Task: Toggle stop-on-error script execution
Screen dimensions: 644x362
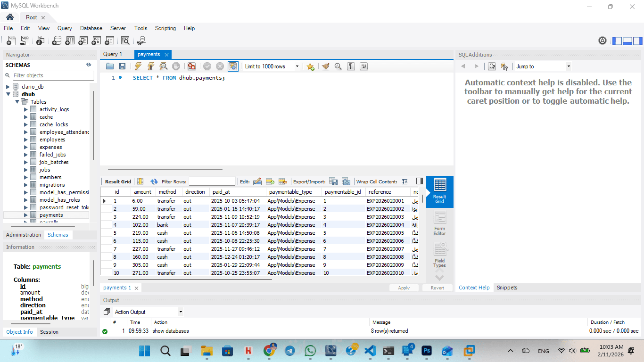Action: coord(191,66)
